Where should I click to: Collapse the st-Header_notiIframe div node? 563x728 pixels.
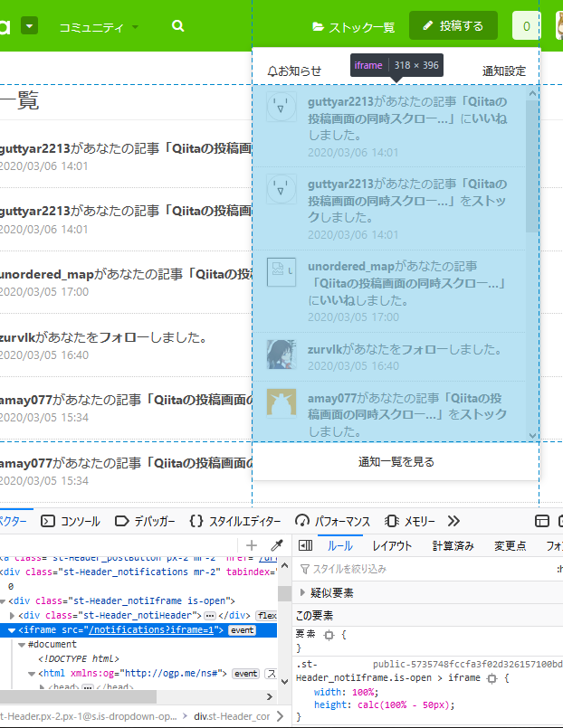[4, 601]
